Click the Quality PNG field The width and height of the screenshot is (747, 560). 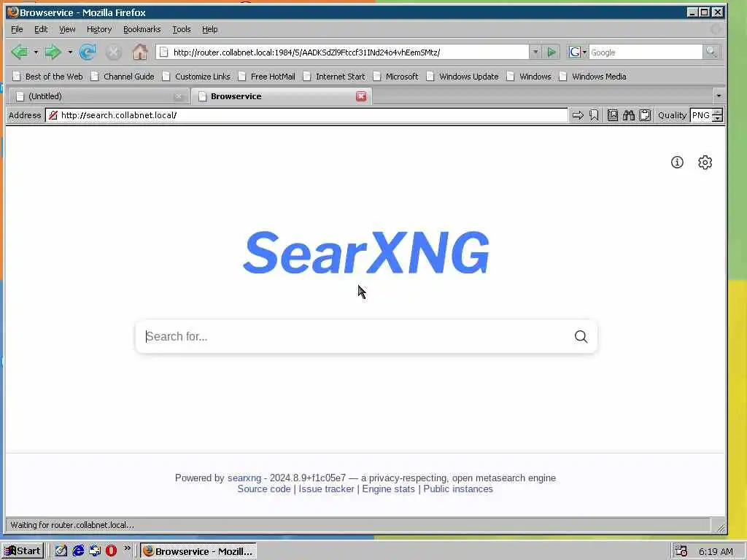[700, 115]
